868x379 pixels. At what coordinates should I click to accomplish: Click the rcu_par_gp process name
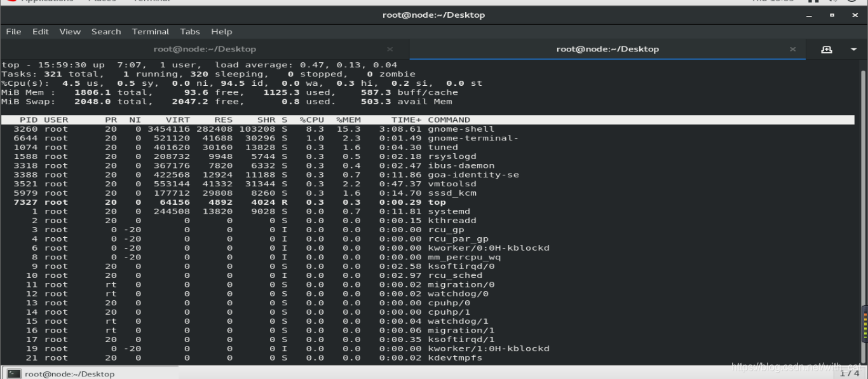tap(458, 239)
